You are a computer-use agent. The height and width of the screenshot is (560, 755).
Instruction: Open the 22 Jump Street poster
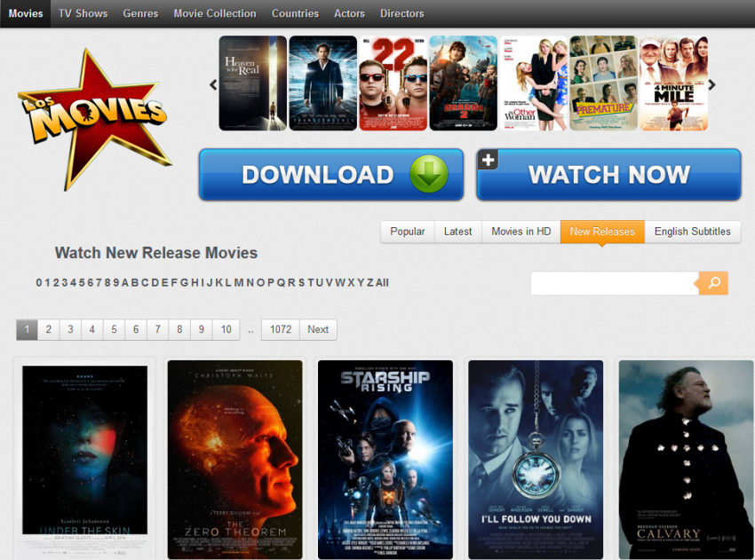[393, 83]
